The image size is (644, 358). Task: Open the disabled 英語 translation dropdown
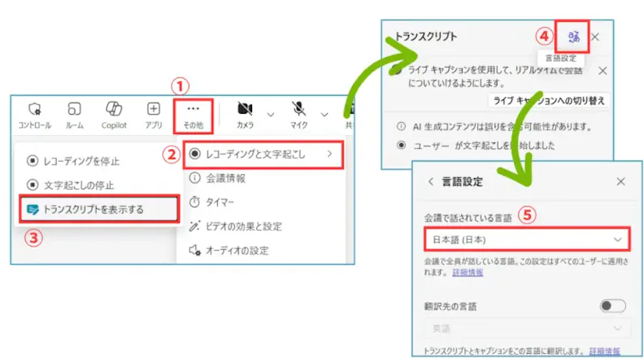coord(528,329)
